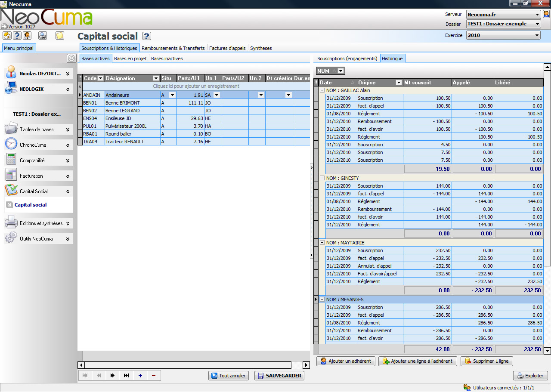551x392 pixels.
Task: Click the Exploiter button
Action: click(531, 376)
